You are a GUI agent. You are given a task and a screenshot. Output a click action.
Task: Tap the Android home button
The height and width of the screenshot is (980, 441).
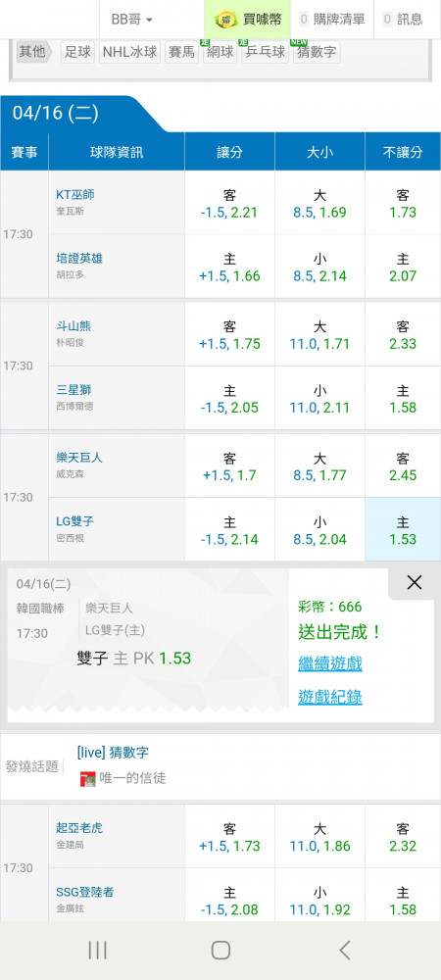click(x=220, y=950)
